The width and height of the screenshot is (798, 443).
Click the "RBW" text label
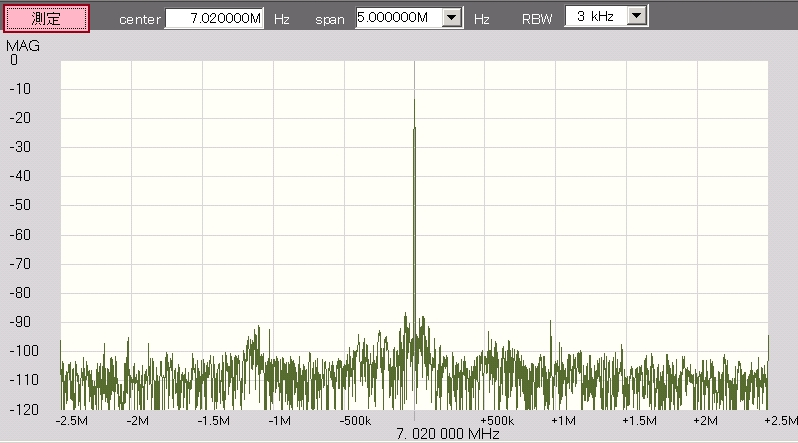[537, 19]
